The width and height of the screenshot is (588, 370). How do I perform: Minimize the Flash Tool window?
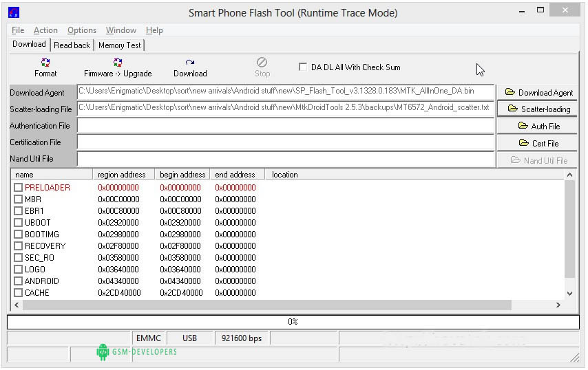[522, 11]
